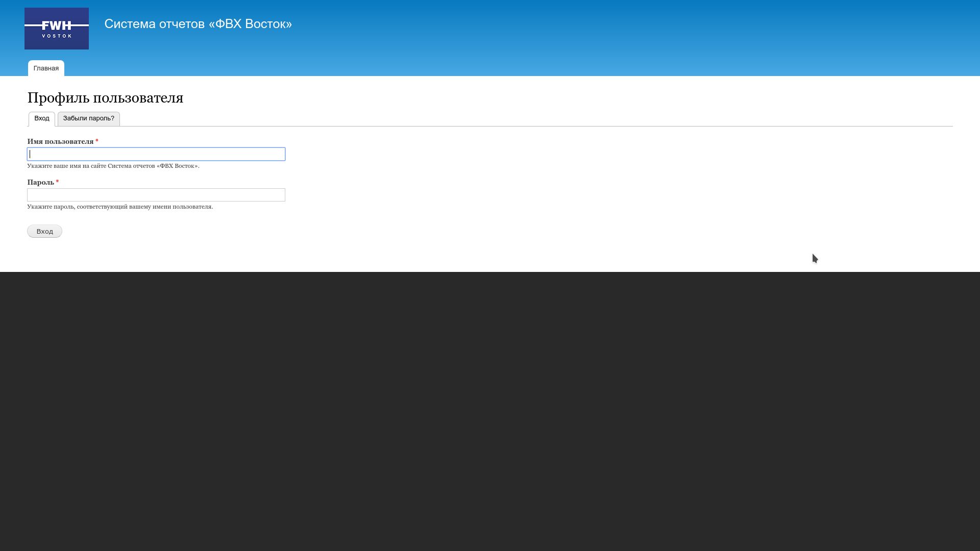Click the red asterisk beside Пароль
980x551 pixels.
57,182
